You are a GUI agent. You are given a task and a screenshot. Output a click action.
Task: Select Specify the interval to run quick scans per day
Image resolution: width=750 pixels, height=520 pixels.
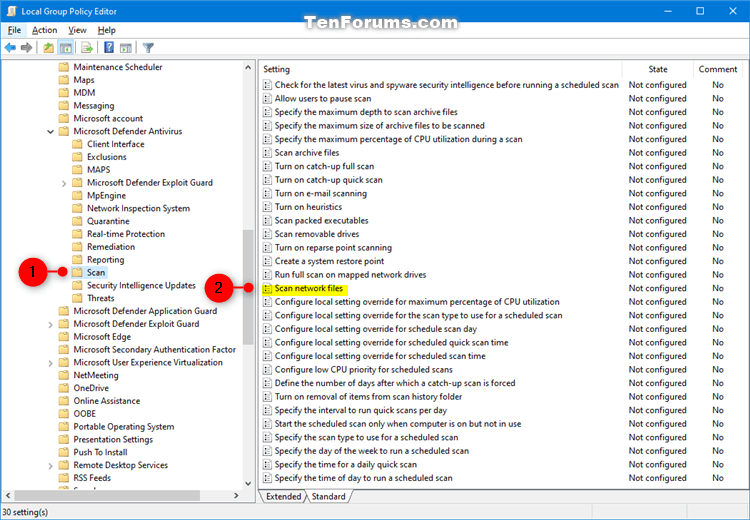[x=361, y=410]
